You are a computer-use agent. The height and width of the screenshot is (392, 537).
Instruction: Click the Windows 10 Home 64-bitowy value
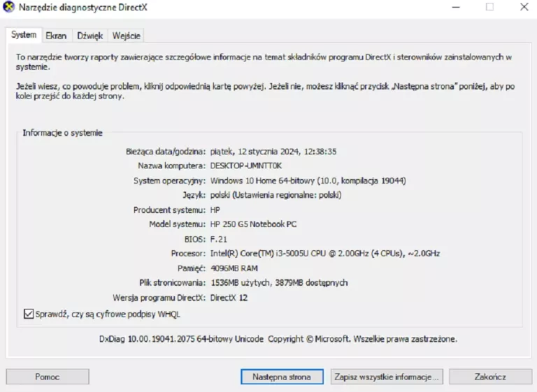click(x=308, y=181)
